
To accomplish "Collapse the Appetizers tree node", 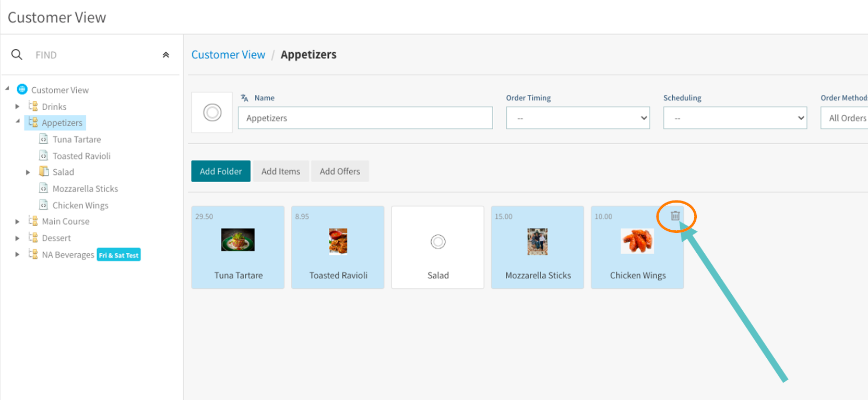I will coord(17,121).
